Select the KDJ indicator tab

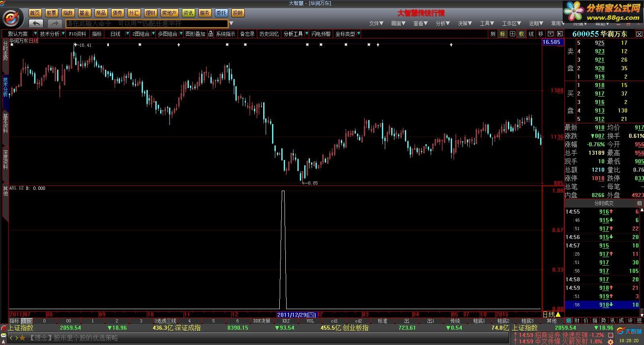coord(286,321)
